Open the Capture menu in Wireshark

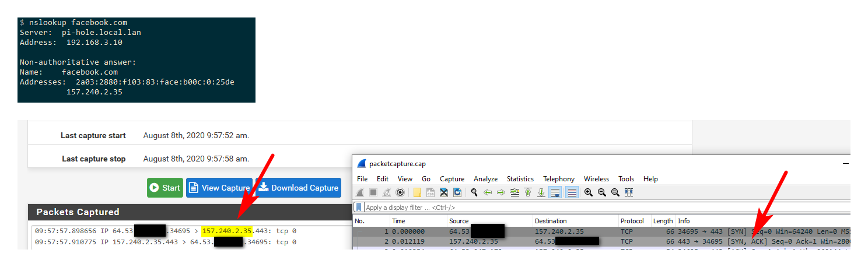pyautogui.click(x=452, y=179)
